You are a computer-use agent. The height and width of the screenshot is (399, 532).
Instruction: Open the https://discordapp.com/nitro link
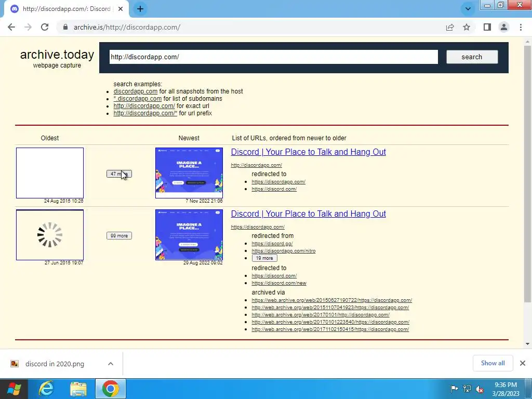click(284, 251)
